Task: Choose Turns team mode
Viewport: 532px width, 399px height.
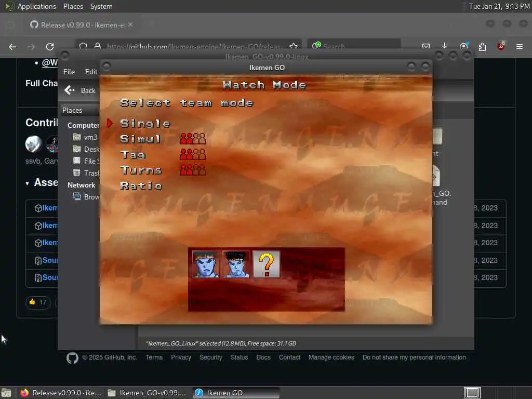Action: pos(141,170)
